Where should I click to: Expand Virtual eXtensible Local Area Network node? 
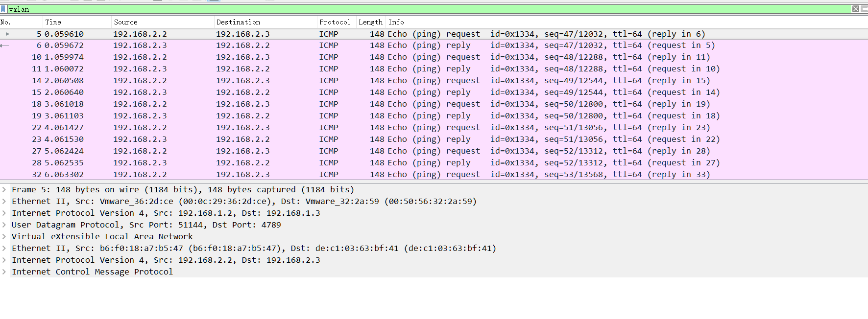[x=4, y=237]
